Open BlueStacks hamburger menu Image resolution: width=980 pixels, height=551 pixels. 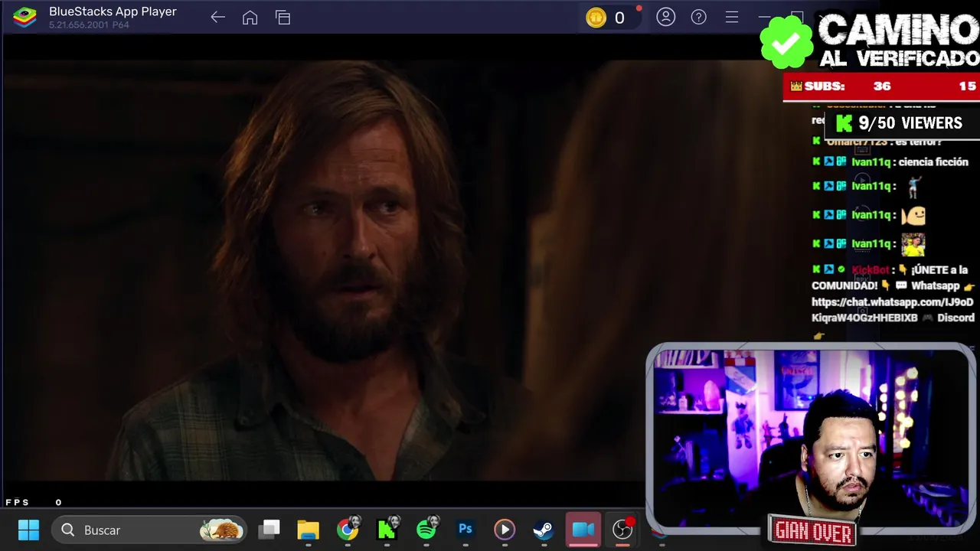[732, 17]
